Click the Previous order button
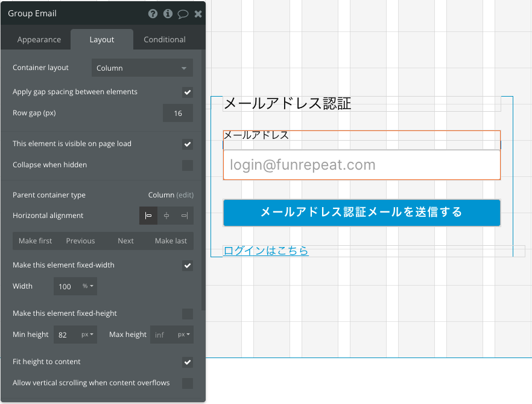Image resolution: width=532 pixels, height=404 pixels. 80,241
